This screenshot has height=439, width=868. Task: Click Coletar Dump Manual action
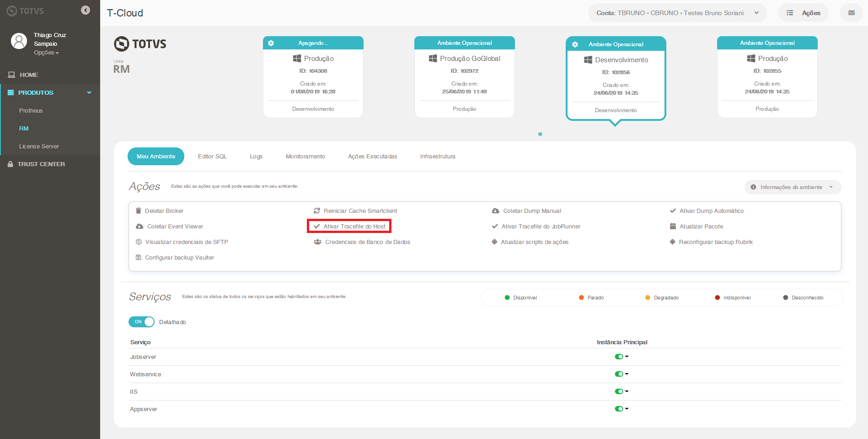[527, 211]
